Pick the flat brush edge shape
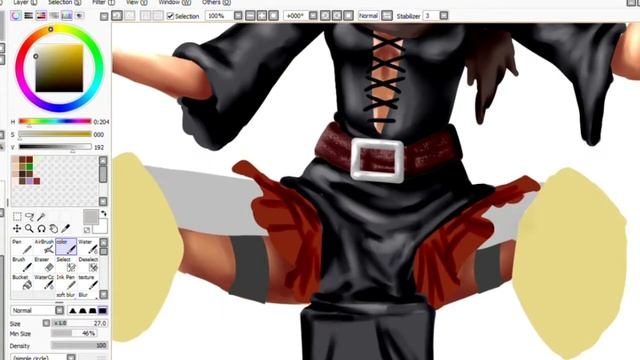The width and height of the screenshot is (640, 360). 102,311
